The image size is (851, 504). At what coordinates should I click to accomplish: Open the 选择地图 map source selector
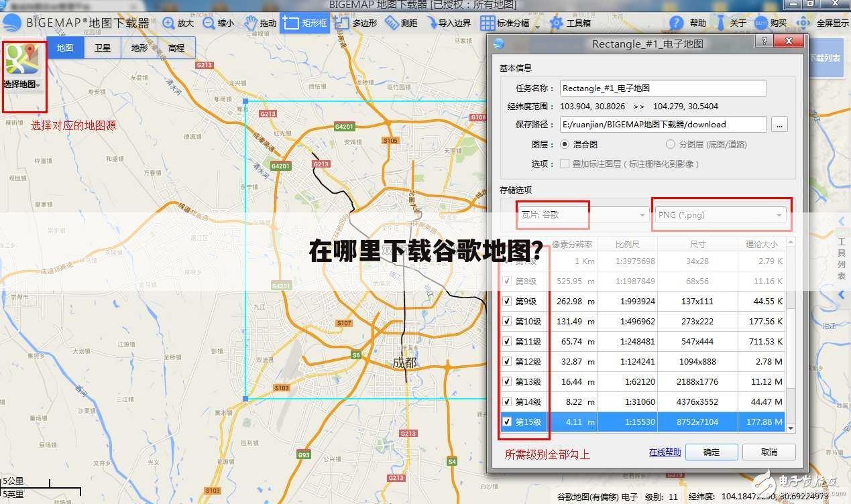pyautogui.click(x=22, y=67)
